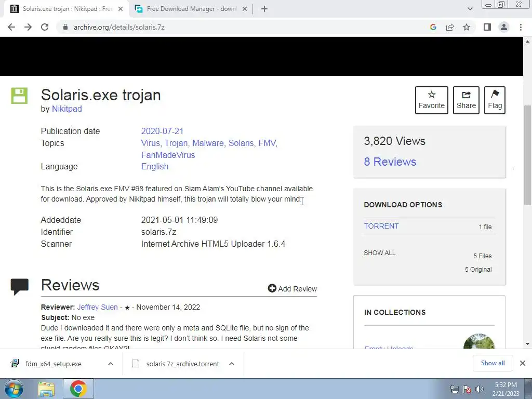Open a new tab with plus button
The image size is (532, 399).
coord(264,9)
